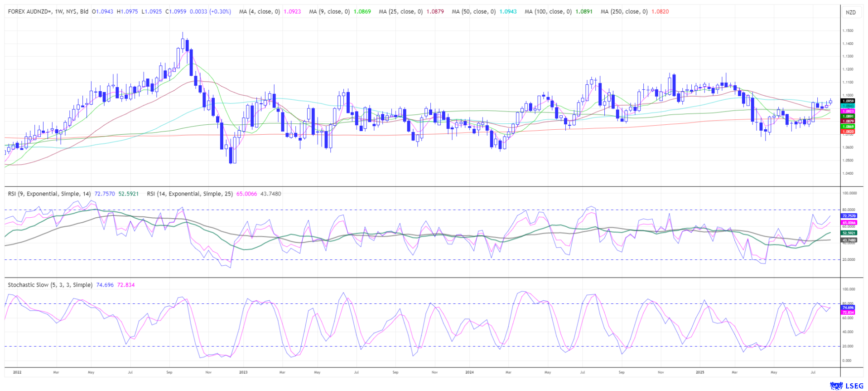Click the MA (100, close, 0) legend entry

[x=548, y=11]
